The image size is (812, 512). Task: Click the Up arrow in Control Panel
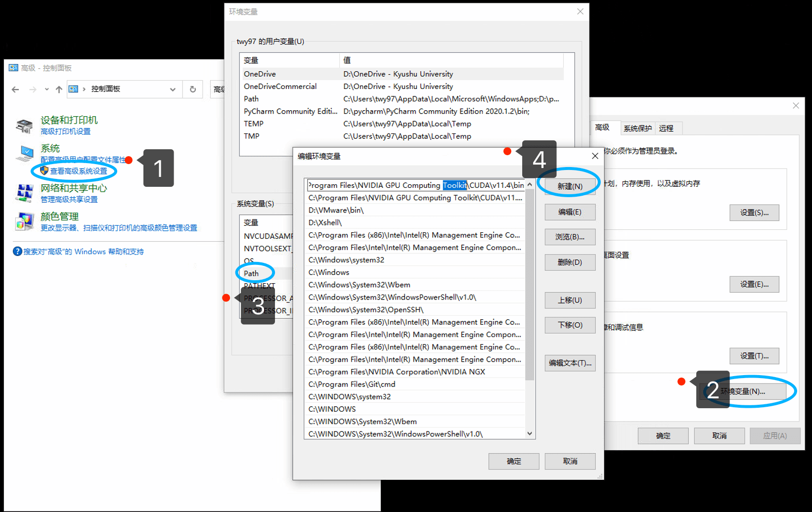pos(59,89)
